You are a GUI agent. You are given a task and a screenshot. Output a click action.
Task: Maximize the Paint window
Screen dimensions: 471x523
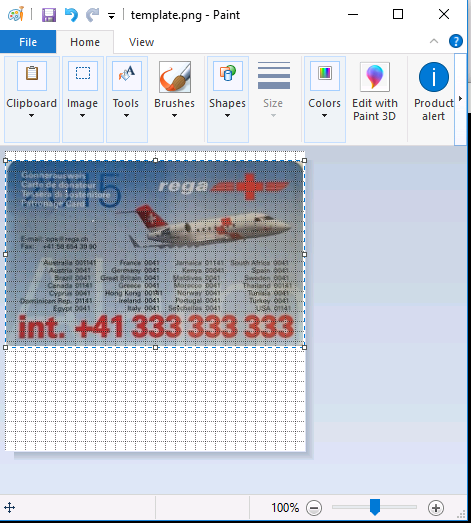pos(398,15)
